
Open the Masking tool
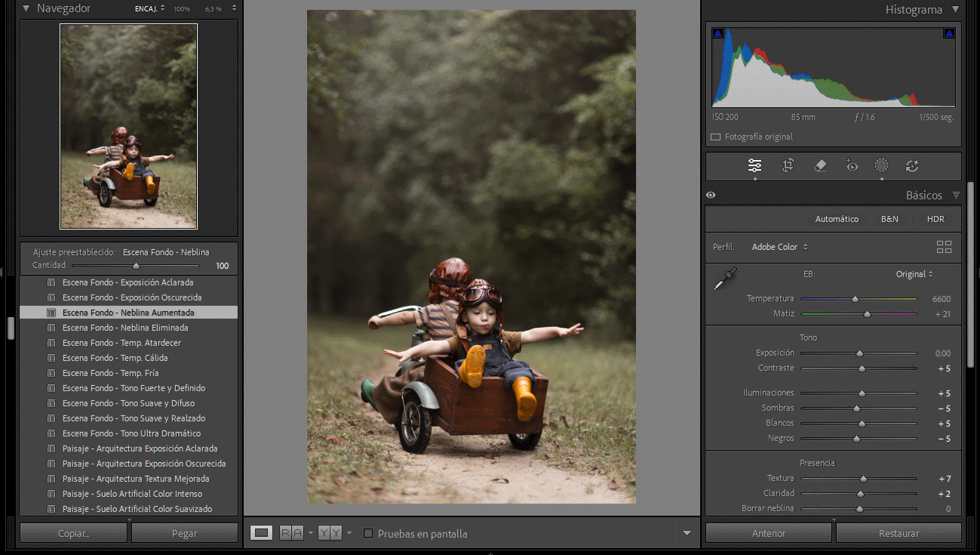click(881, 165)
